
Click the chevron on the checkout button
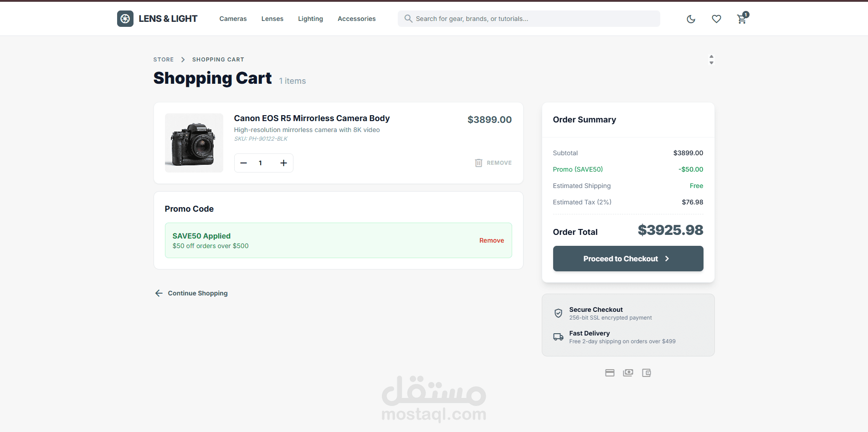[x=667, y=259]
